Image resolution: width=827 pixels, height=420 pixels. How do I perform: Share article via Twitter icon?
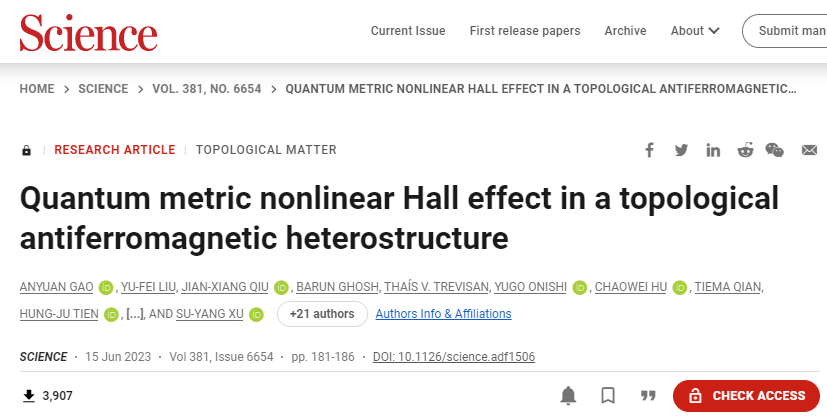click(x=681, y=150)
